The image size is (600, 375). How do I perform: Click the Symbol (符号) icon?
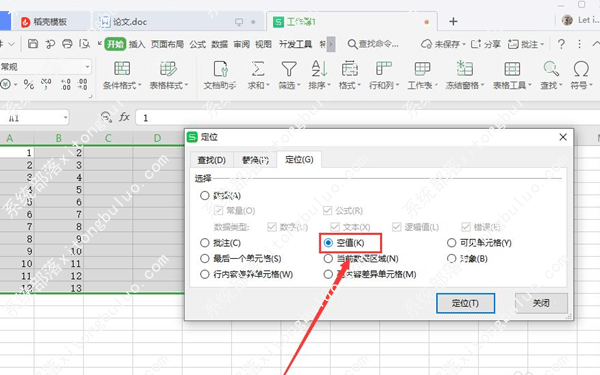pyautogui.click(x=581, y=69)
